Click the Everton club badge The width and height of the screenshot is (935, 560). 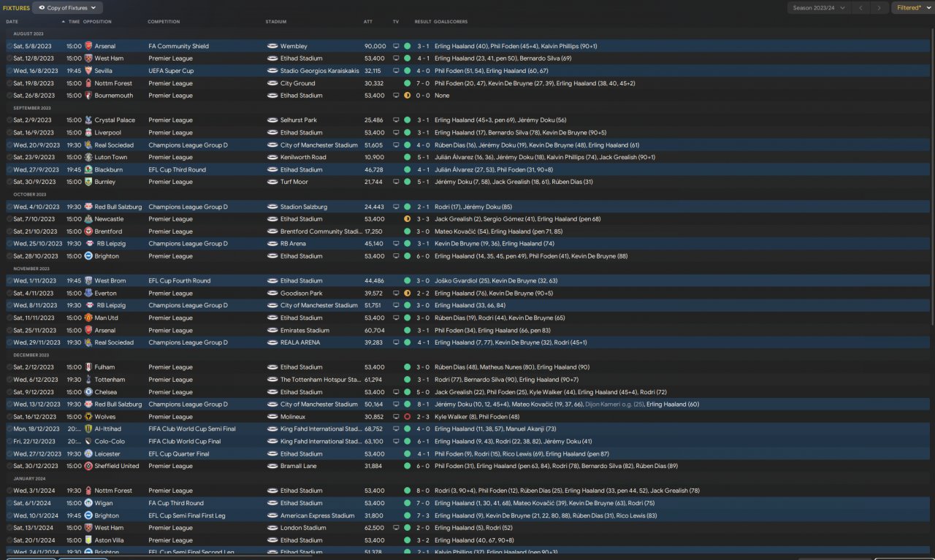pos(88,294)
